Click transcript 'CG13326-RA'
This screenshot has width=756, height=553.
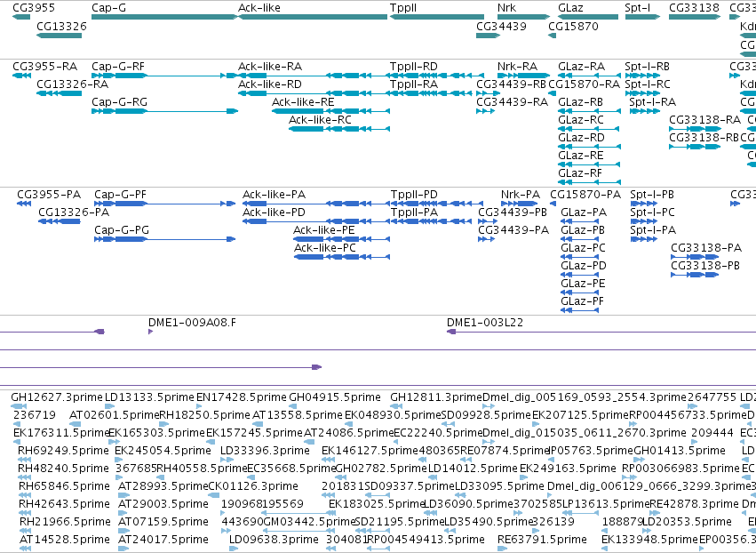point(73,84)
